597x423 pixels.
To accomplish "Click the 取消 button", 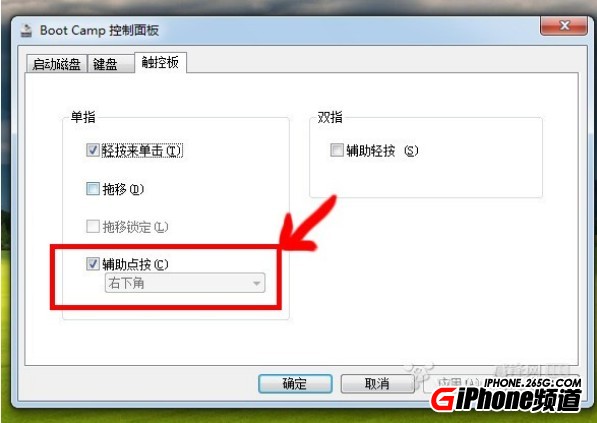I will coord(377,383).
